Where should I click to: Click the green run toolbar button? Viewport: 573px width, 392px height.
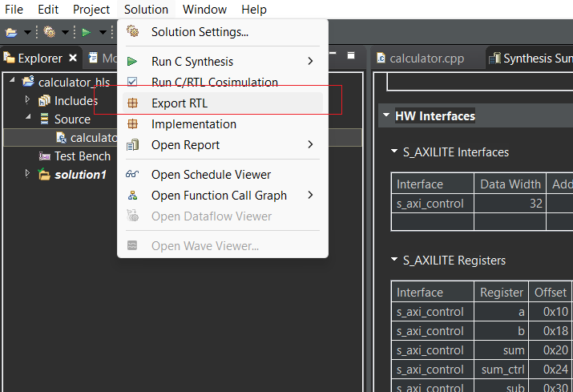[87, 32]
